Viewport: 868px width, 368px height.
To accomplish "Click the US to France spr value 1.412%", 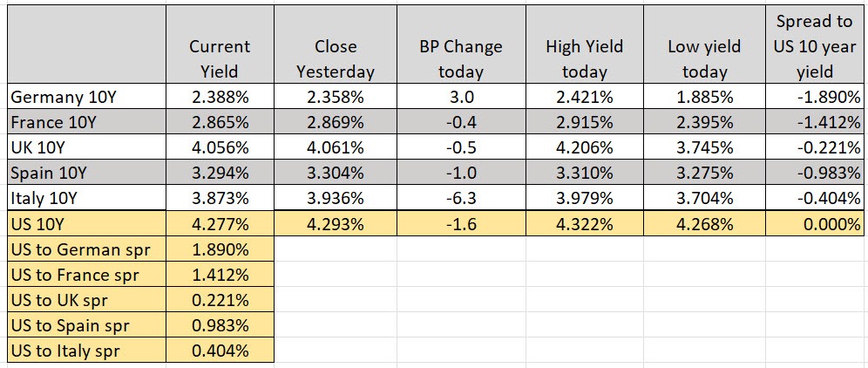I will (219, 276).
